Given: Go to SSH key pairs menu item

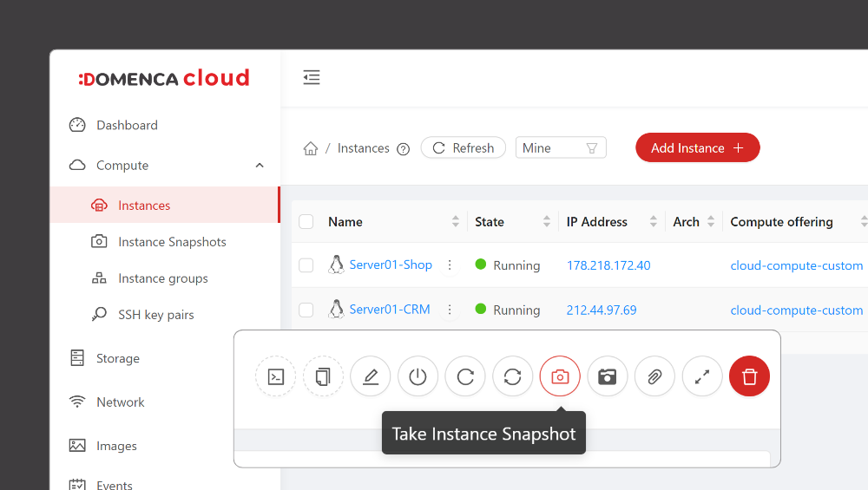Looking at the screenshot, I should point(155,315).
